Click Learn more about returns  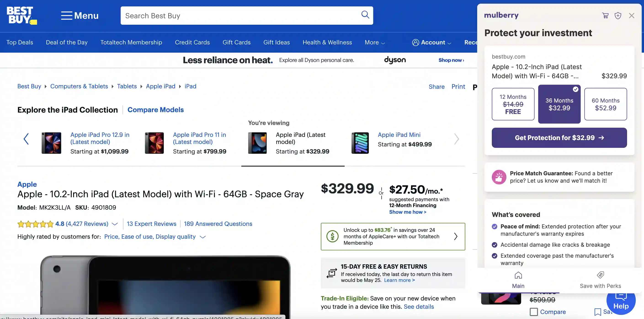click(x=399, y=280)
